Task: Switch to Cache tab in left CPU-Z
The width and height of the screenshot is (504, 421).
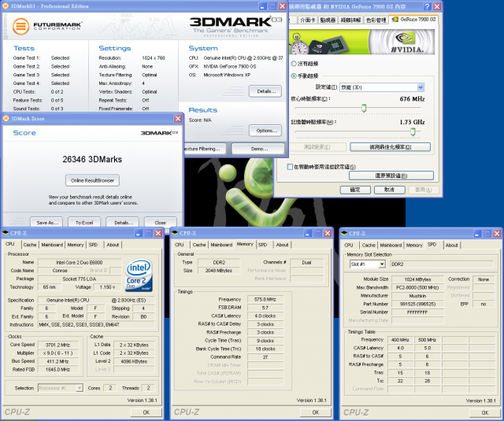Action: point(30,245)
